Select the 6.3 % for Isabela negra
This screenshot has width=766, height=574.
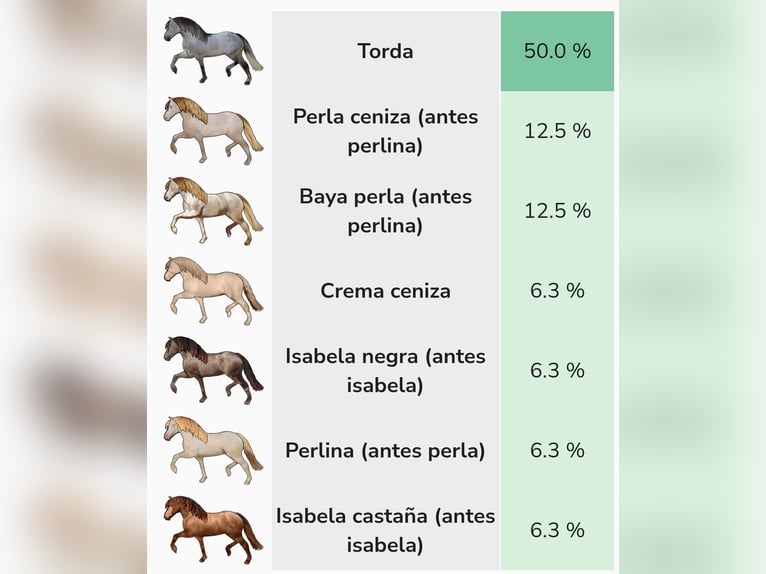pos(557,371)
